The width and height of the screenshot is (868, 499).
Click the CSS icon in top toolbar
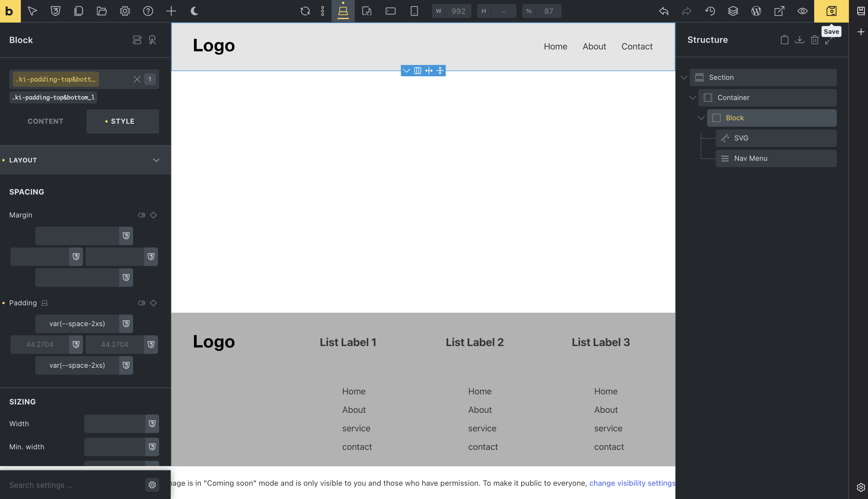pyautogui.click(x=55, y=11)
